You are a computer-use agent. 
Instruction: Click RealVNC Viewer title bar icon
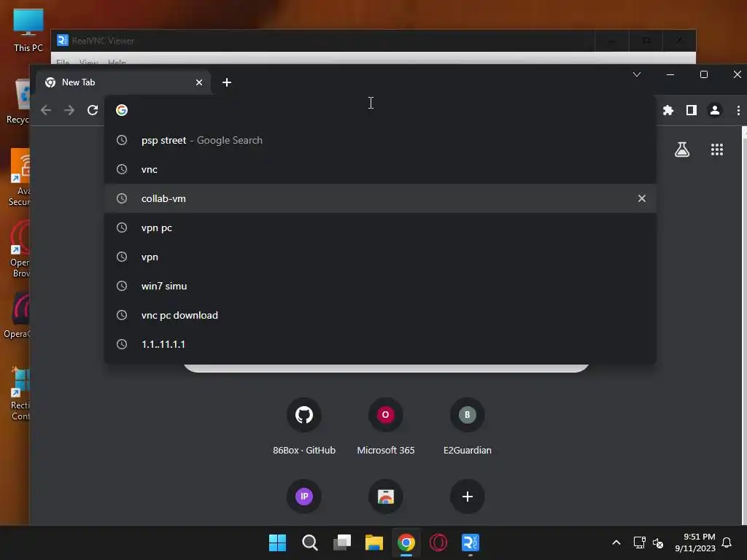[x=63, y=41]
